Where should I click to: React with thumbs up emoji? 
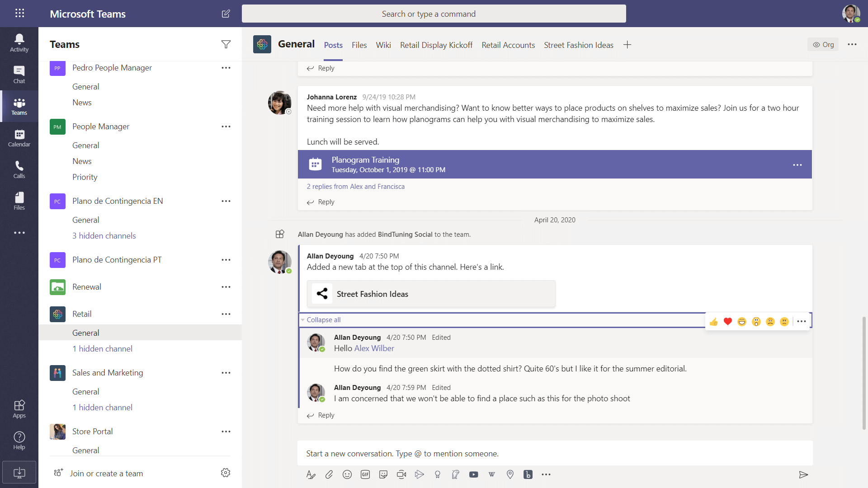pyautogui.click(x=714, y=322)
